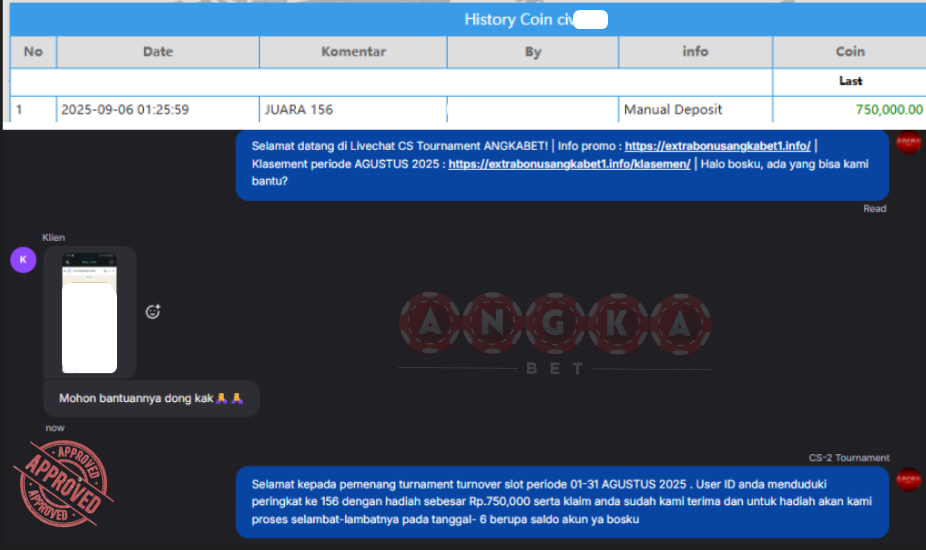This screenshot has height=550, width=926.
Task: Click agent avatar beside tournament winner message
Action: click(x=908, y=479)
